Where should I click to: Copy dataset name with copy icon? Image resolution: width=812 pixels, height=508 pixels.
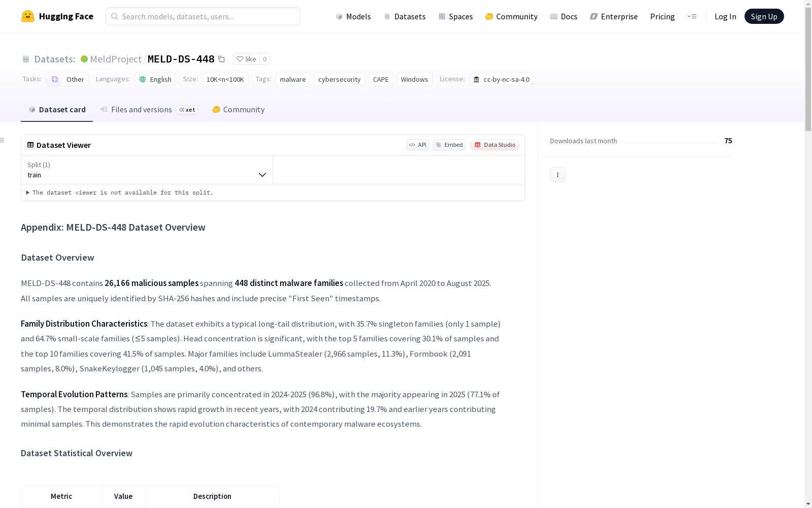point(221,59)
